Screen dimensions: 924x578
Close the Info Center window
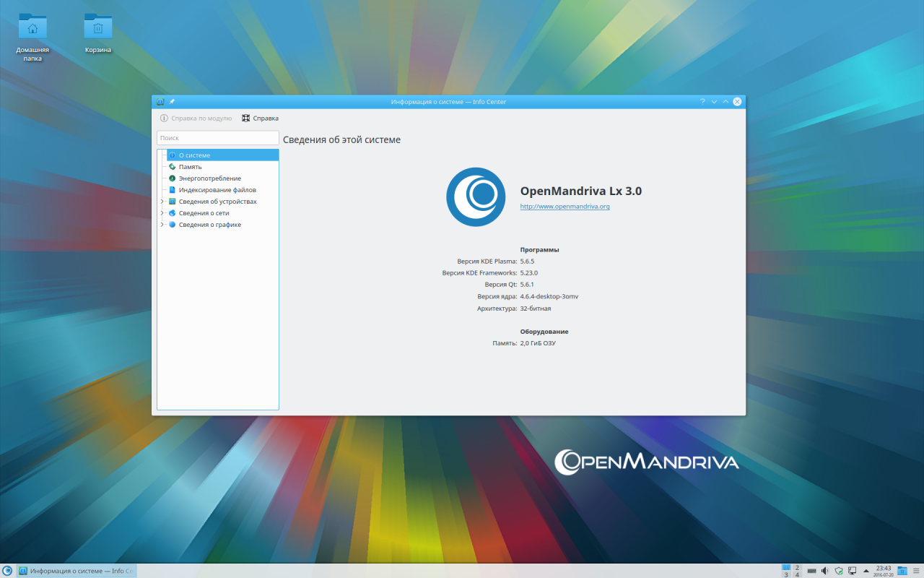coord(737,102)
